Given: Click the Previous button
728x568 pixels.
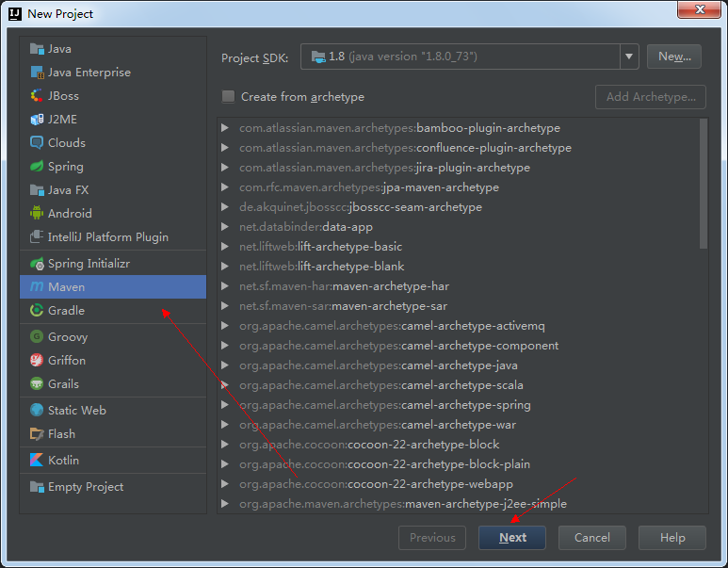Looking at the screenshot, I should (x=432, y=537).
